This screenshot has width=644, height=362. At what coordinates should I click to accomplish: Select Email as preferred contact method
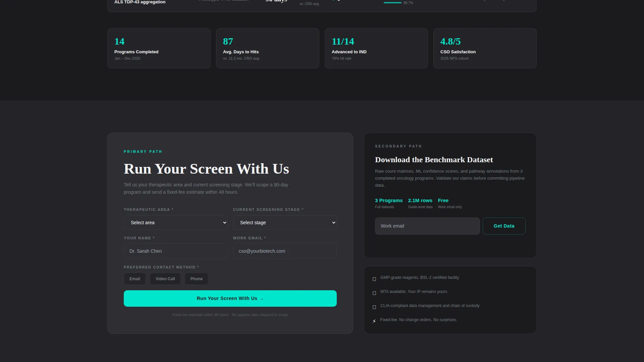(x=135, y=279)
